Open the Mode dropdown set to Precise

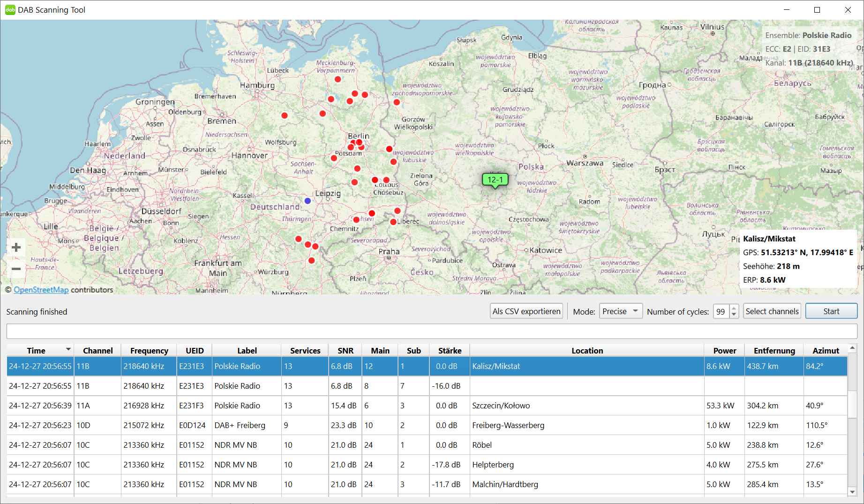click(620, 311)
